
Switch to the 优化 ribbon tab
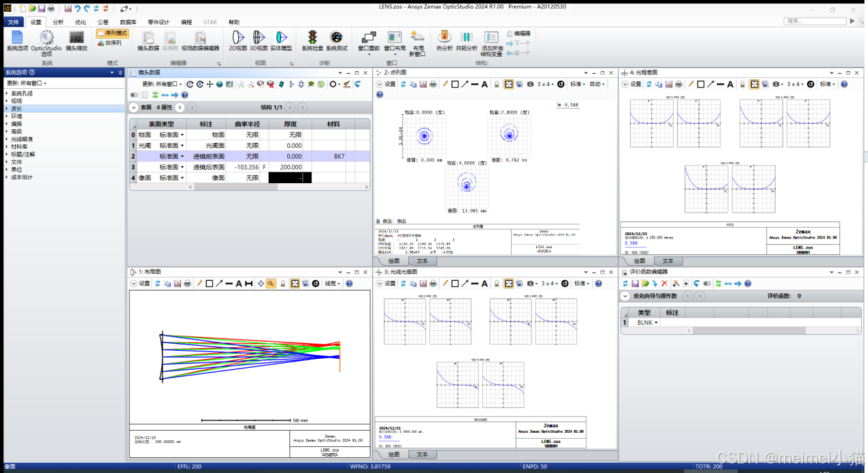coord(80,22)
